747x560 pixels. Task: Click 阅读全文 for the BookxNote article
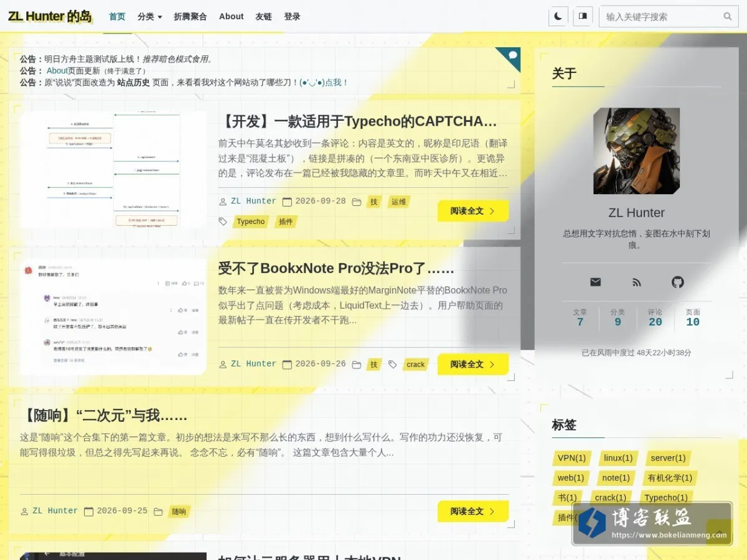pyautogui.click(x=473, y=364)
